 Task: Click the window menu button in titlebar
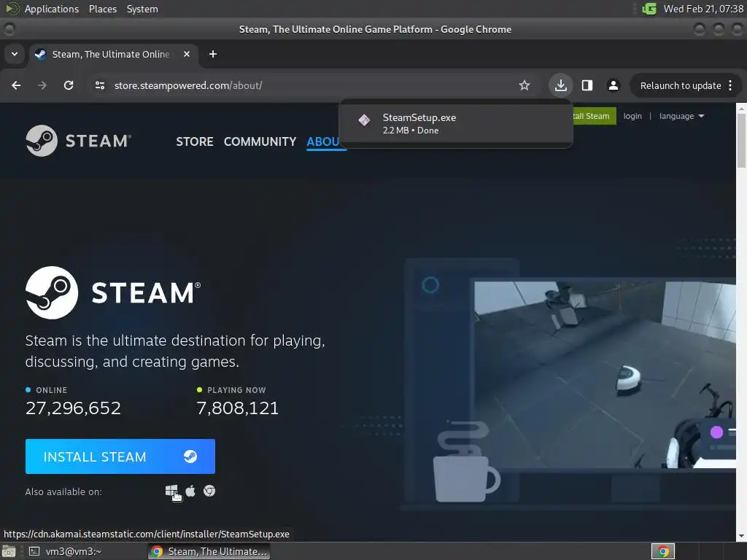click(x=9, y=29)
